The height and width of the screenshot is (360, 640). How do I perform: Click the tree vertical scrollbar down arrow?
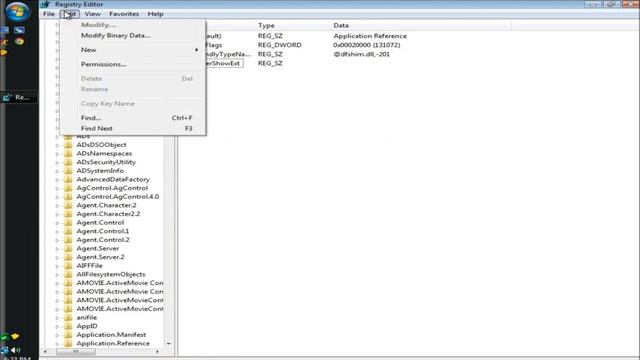[x=169, y=344]
